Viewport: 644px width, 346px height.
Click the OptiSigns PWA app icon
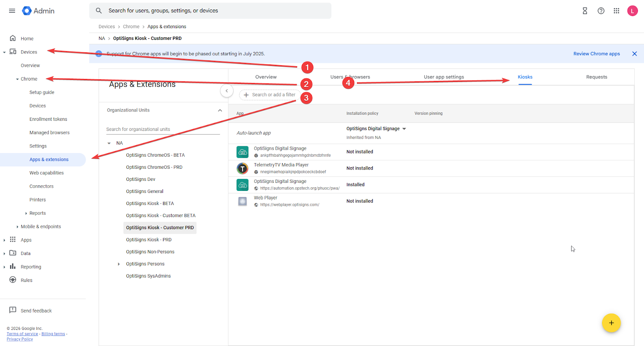242,185
